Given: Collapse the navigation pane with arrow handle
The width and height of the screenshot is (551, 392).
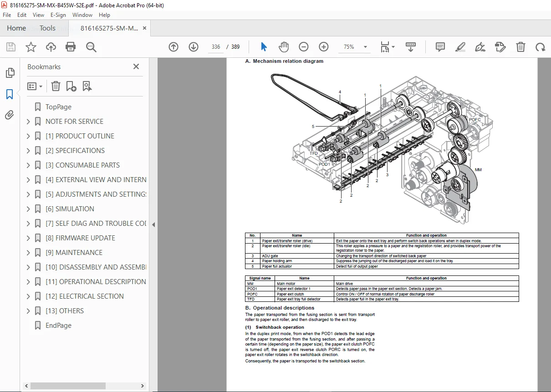Looking at the screenshot, I should [x=153, y=224].
